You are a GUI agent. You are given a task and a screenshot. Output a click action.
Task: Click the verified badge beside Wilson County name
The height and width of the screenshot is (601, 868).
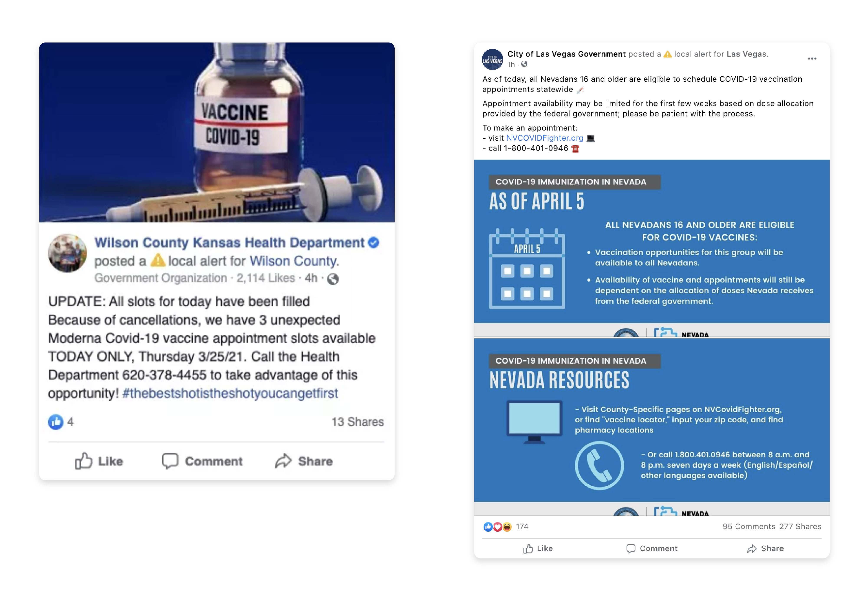click(x=373, y=243)
